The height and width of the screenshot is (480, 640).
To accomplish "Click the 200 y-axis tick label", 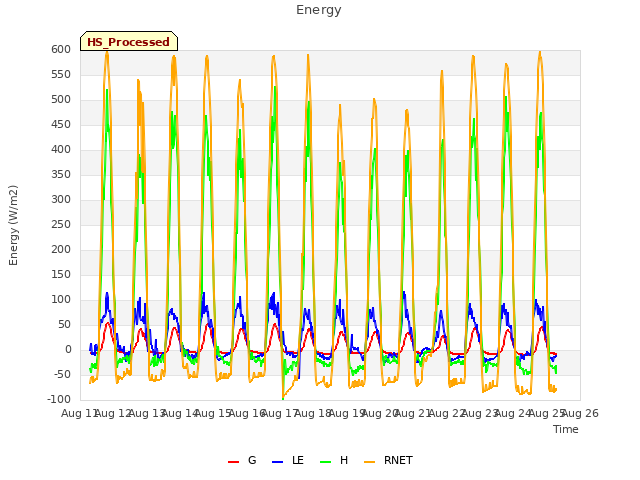I will click(x=61, y=249).
